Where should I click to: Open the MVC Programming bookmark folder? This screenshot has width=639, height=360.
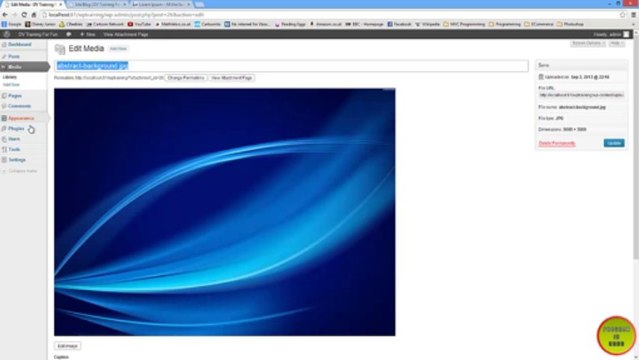click(464, 24)
